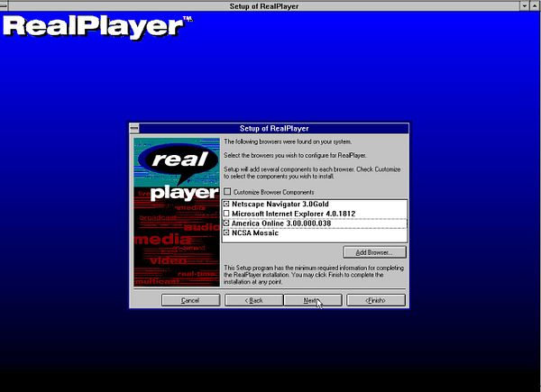Minimize the outer Setup of RealPlayer window
Screen dimensions: 541x392
coord(525,6)
